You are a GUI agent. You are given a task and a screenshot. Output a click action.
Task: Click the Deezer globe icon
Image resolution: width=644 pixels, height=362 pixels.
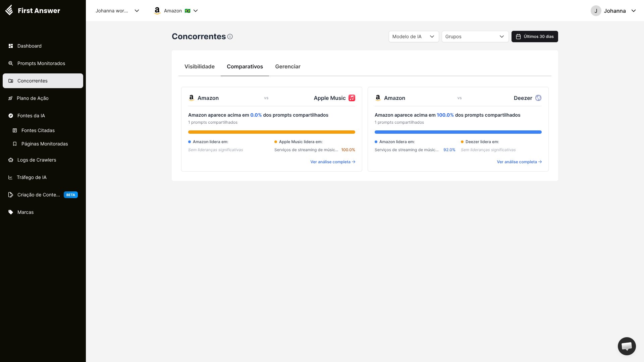tap(538, 98)
